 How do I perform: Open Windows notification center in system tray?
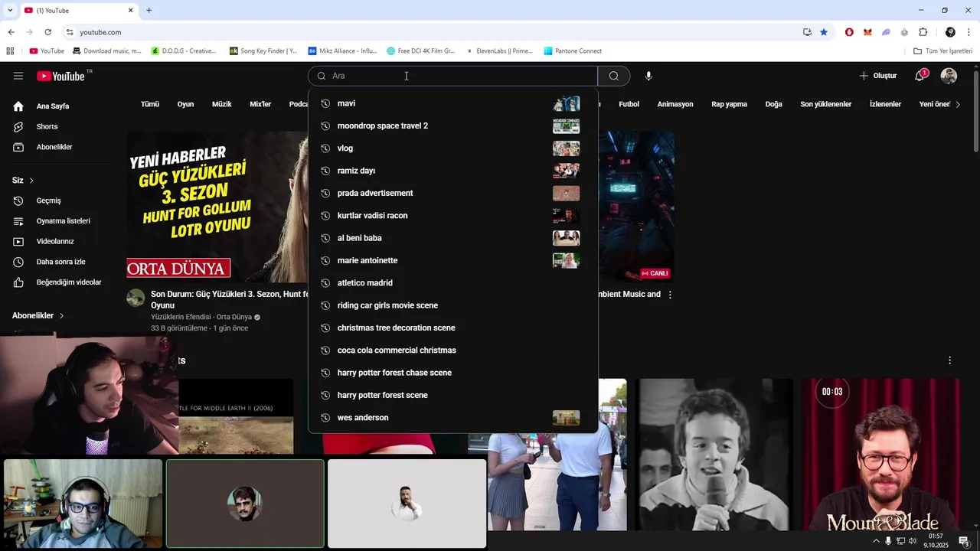pyautogui.click(x=963, y=541)
